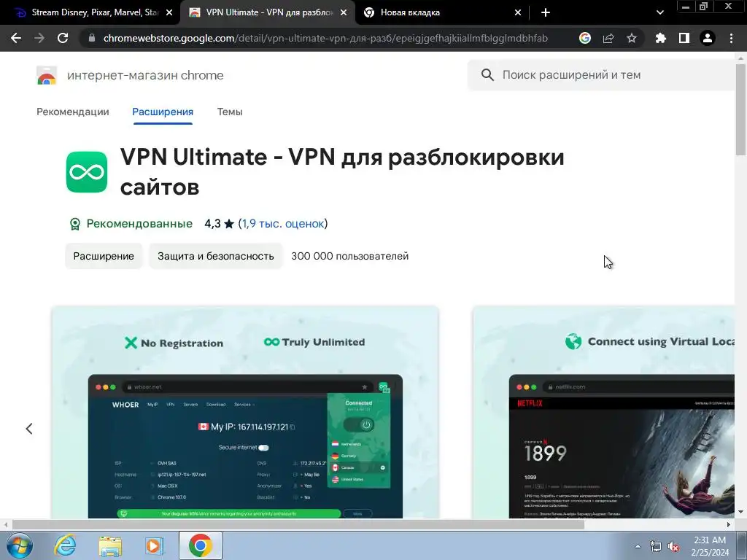Click the muted volume tray icon
This screenshot has width=747, height=560.
click(x=673, y=546)
